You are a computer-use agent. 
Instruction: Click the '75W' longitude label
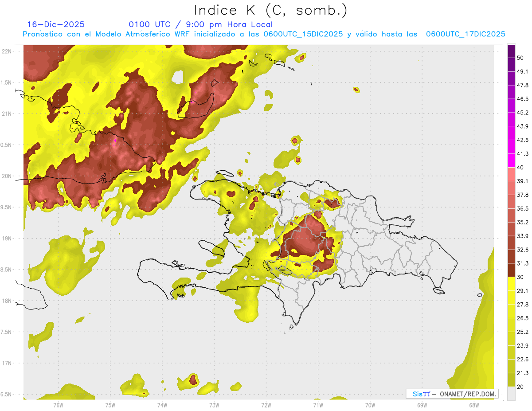110,405
